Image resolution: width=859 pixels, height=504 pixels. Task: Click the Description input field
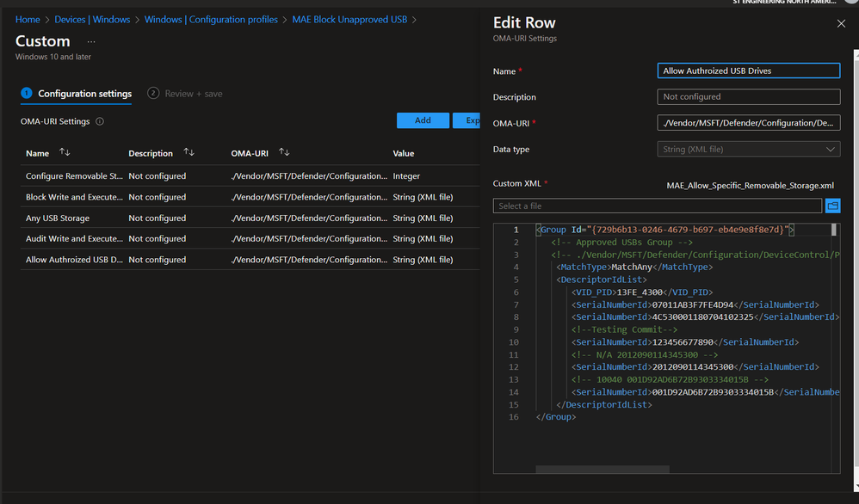coord(748,96)
